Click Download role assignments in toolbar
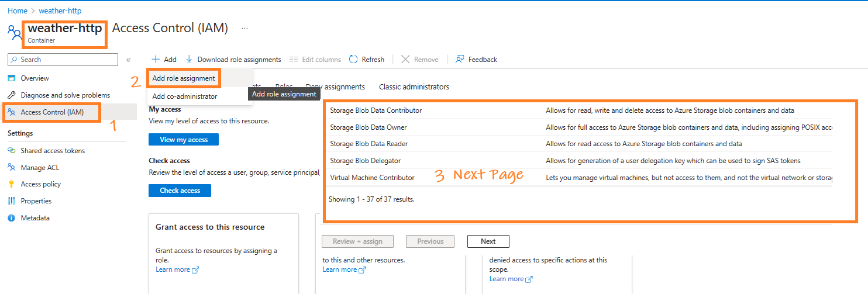The height and width of the screenshot is (294, 868). [233, 60]
